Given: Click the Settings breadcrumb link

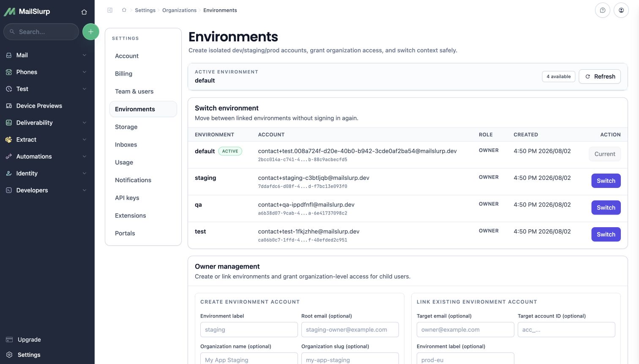Looking at the screenshot, I should tap(145, 10).
